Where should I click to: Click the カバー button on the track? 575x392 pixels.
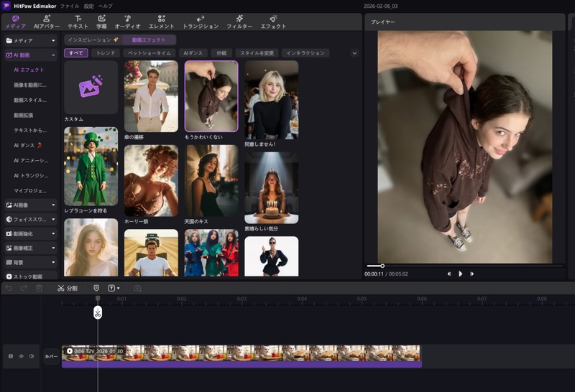pyautogui.click(x=51, y=356)
